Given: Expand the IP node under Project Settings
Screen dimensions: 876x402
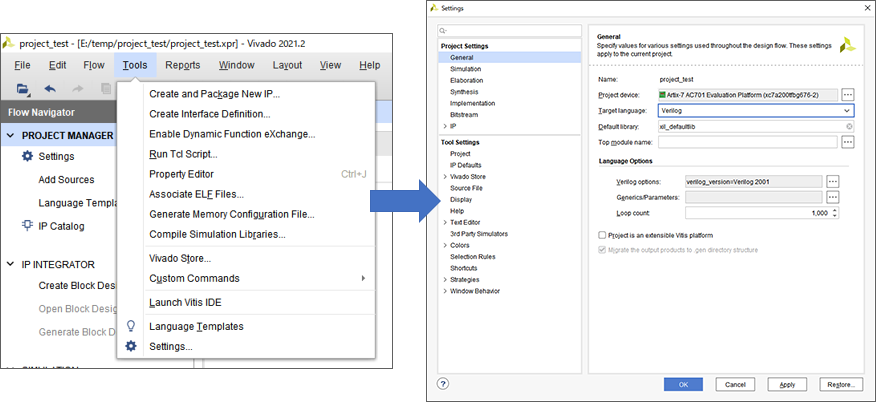Looking at the screenshot, I should coord(445,126).
